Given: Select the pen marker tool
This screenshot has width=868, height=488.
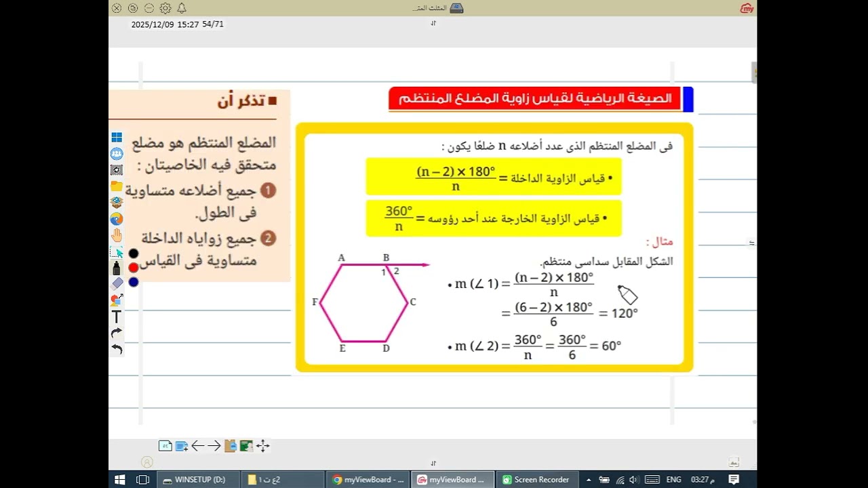Looking at the screenshot, I should click(117, 268).
